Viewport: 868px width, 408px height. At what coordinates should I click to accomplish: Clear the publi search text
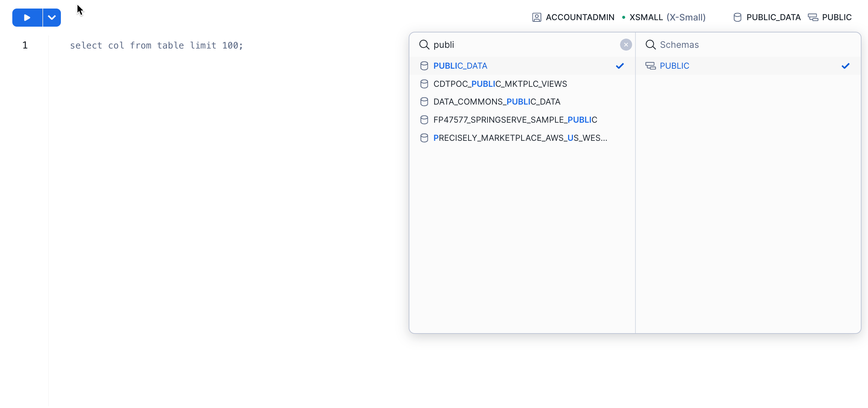[x=626, y=44]
